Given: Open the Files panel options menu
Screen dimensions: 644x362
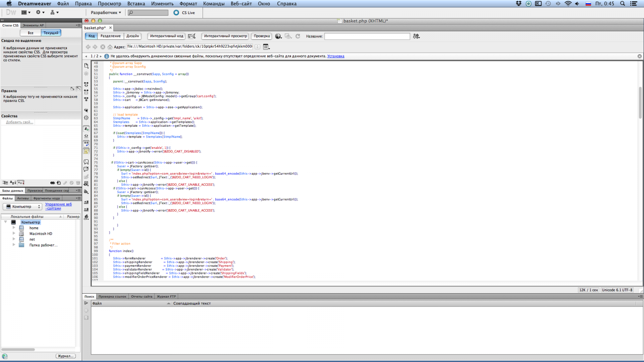Looking at the screenshot, I should point(78,198).
